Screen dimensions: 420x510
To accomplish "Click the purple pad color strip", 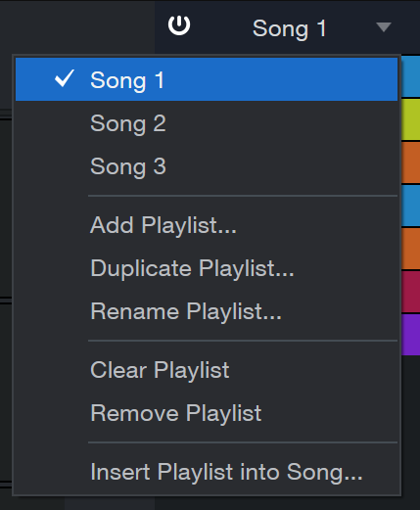I will [x=410, y=335].
